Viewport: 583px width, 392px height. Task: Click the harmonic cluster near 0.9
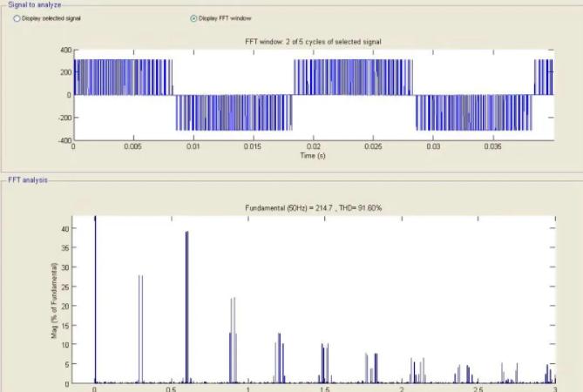233,340
